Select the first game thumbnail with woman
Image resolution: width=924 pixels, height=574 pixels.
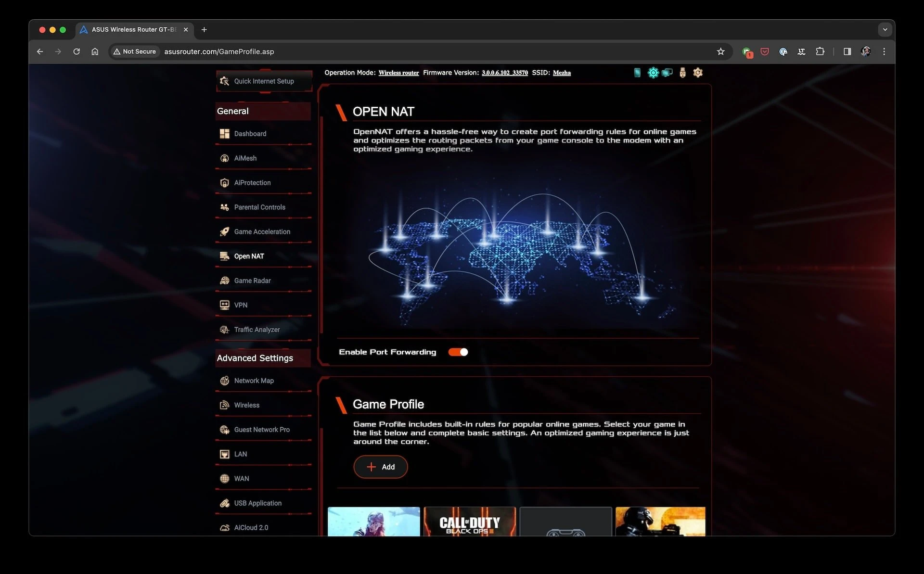pyautogui.click(x=374, y=522)
